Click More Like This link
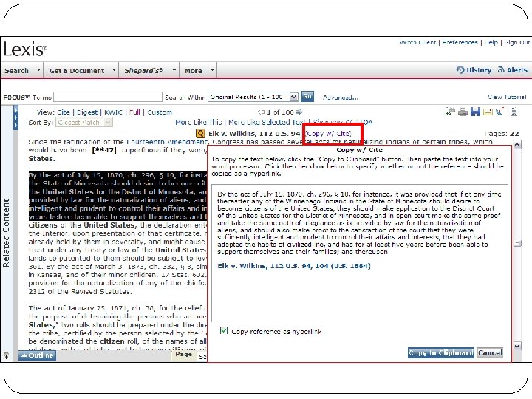The width and height of the screenshot is (532, 399). [199, 122]
